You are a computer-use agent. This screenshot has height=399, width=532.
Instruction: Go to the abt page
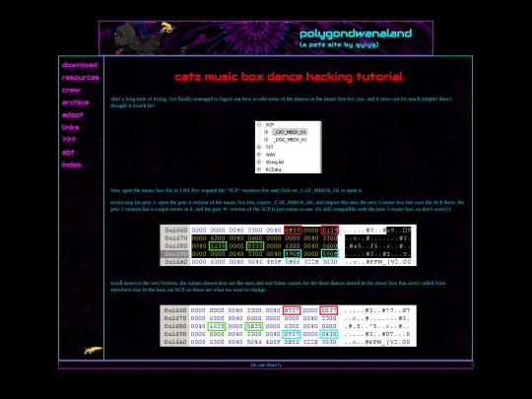pos(68,152)
